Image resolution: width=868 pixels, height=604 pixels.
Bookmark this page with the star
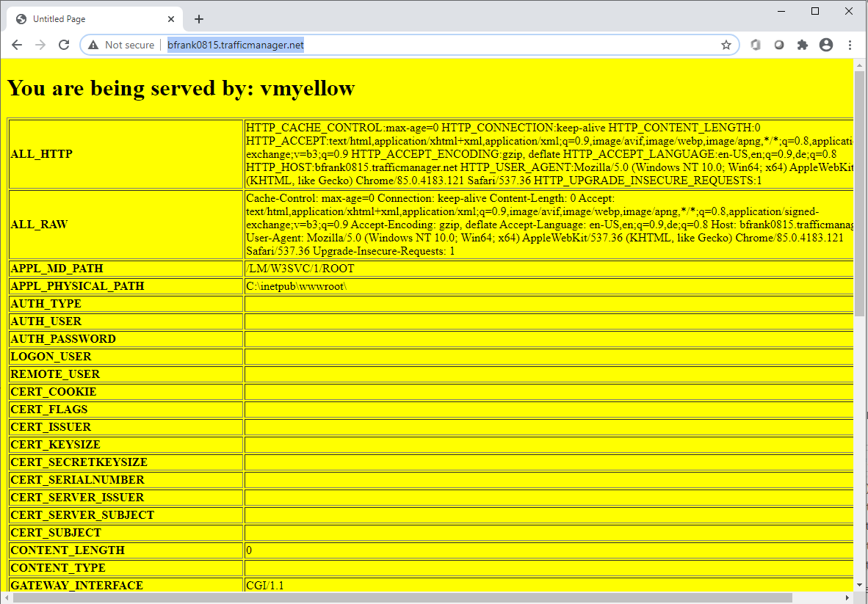726,46
